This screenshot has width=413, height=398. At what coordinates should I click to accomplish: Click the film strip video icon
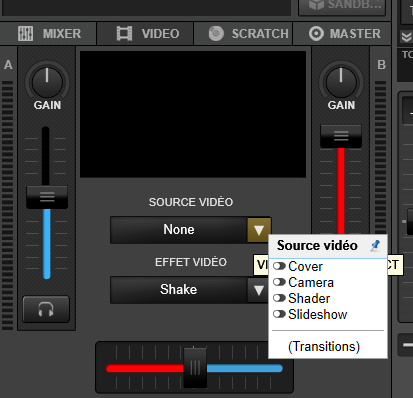coord(124,33)
